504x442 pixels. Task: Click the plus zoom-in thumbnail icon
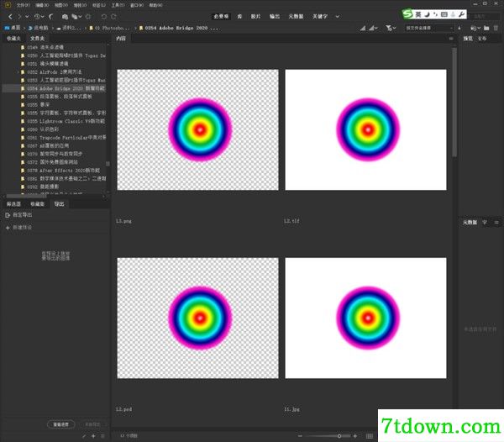tap(355, 436)
